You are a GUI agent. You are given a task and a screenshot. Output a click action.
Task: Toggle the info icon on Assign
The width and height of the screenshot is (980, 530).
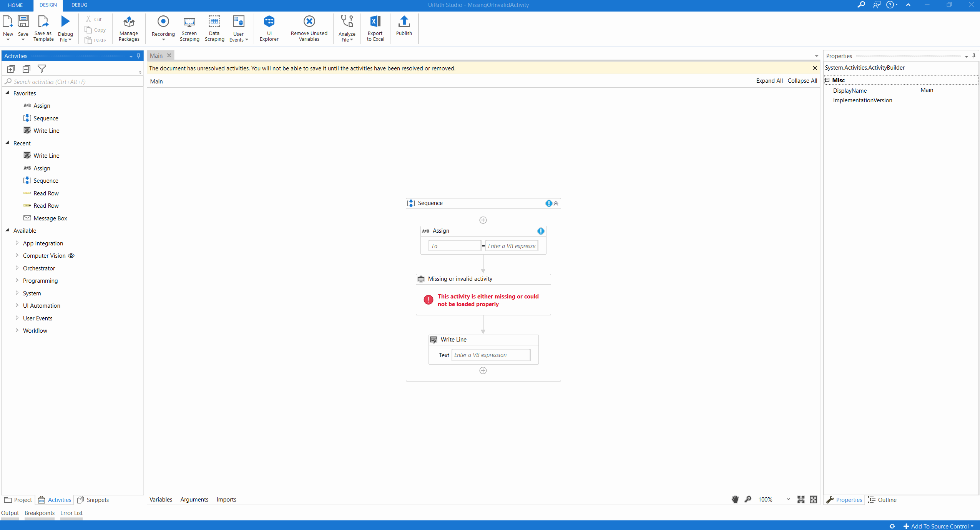542,230
